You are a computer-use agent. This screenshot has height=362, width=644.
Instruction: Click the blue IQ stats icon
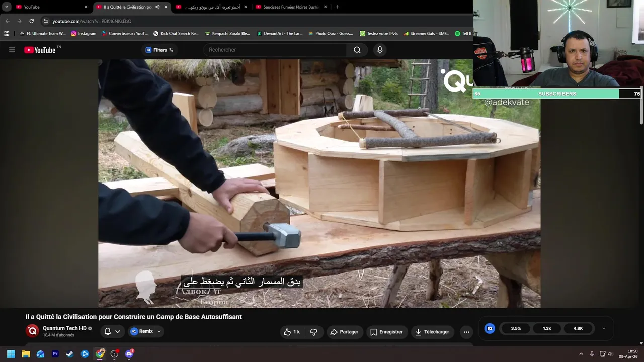point(490,328)
